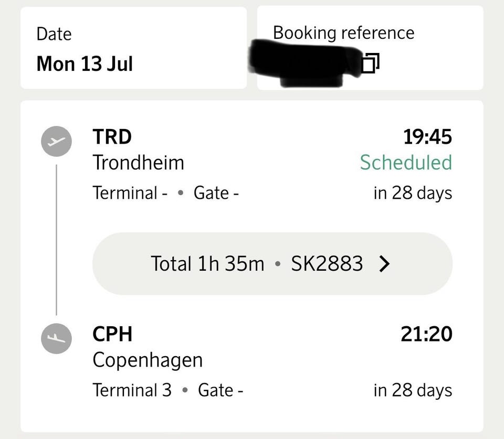Screen dimensions: 504x439
Task: Tap the departure airplane icon at Trondheim
Action: (x=56, y=141)
